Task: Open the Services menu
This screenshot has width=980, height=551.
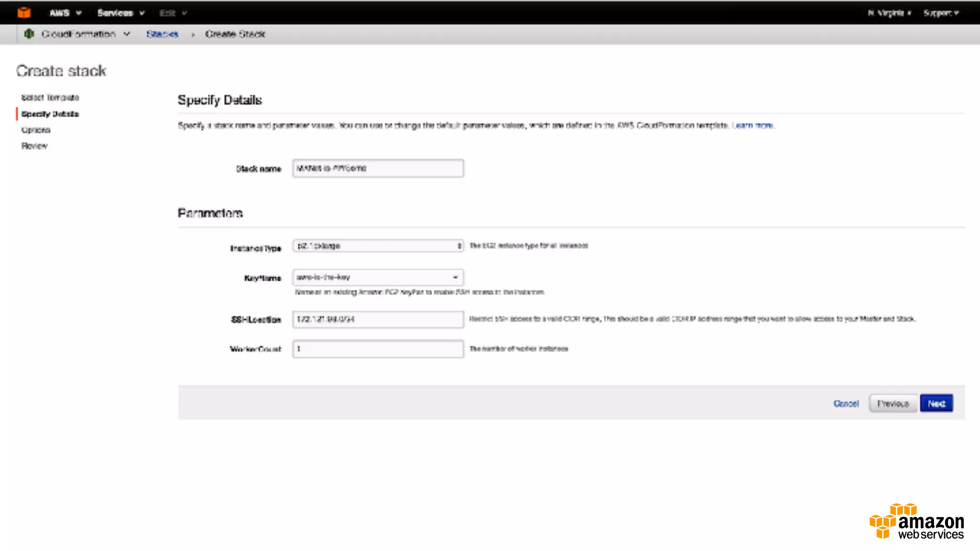Action: click(121, 13)
